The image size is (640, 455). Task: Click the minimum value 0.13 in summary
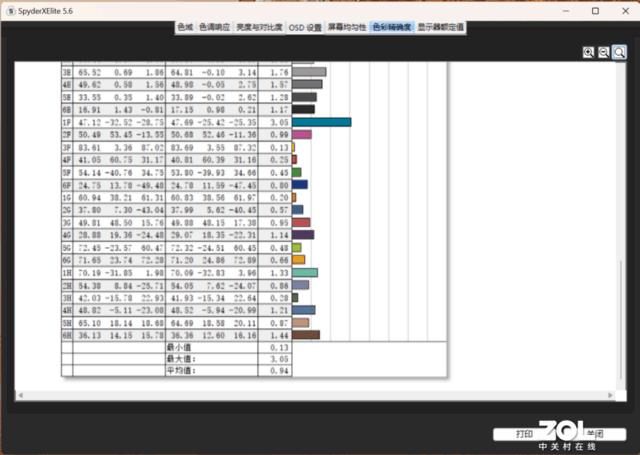279,347
